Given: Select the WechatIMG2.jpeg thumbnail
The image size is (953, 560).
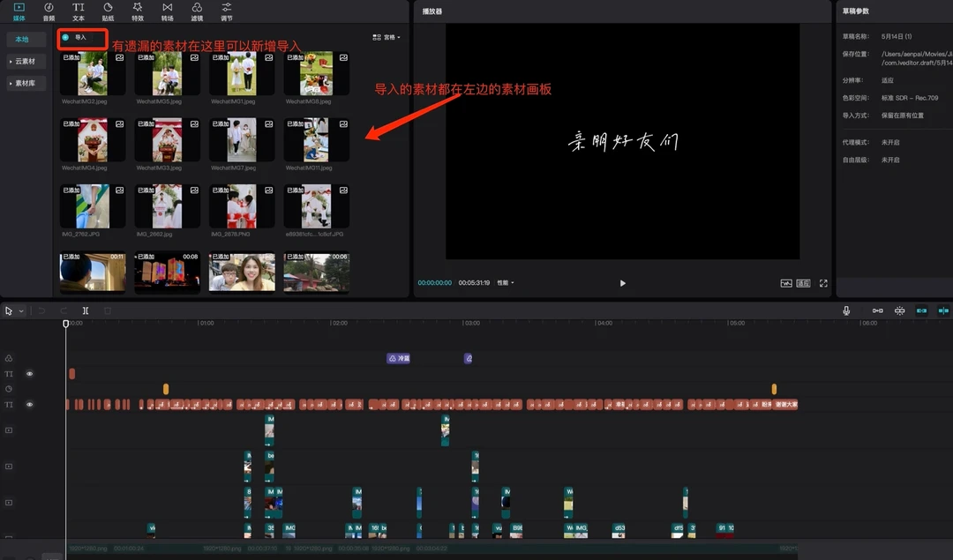Looking at the screenshot, I should [x=93, y=73].
